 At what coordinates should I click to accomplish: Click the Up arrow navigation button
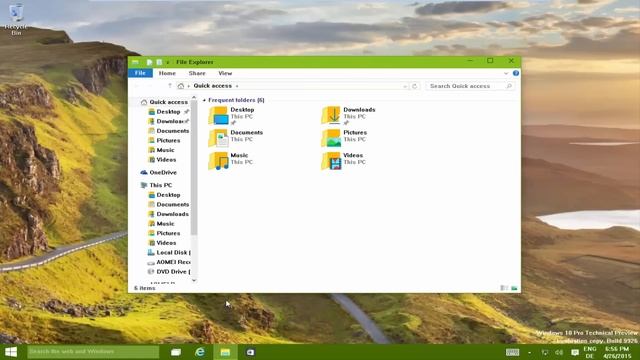pyautogui.click(x=170, y=86)
